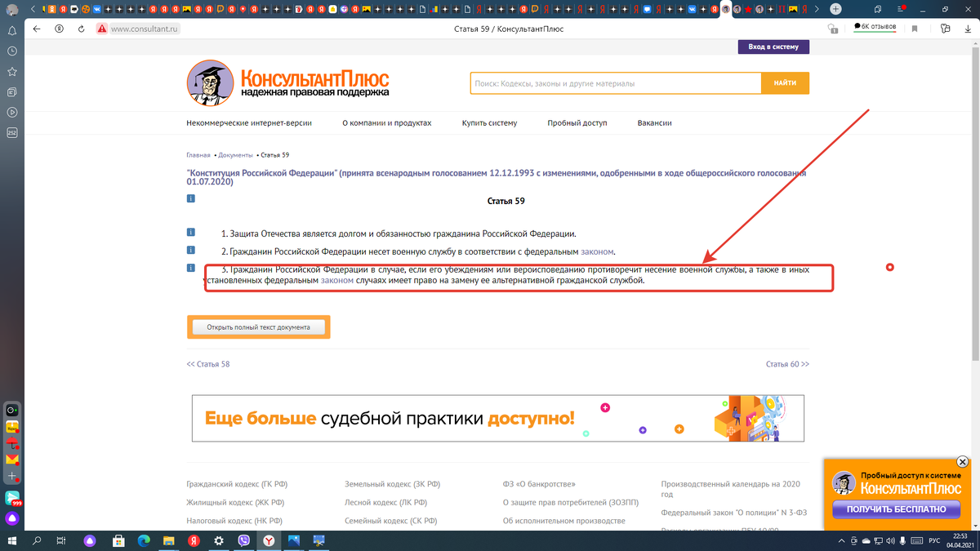Click info icon beside paragraph 2
This screenshot has height=551, width=980.
[191, 250]
